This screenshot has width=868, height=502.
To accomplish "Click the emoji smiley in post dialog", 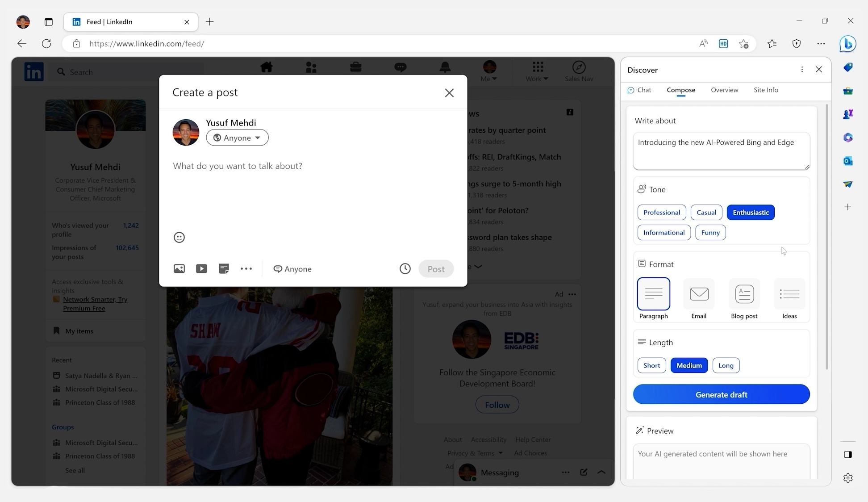I will 179,237.
